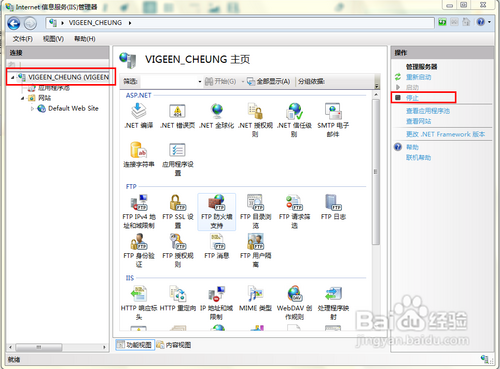Click the ASP.NET group header
The width and height of the screenshot is (500, 369).
click(138, 96)
